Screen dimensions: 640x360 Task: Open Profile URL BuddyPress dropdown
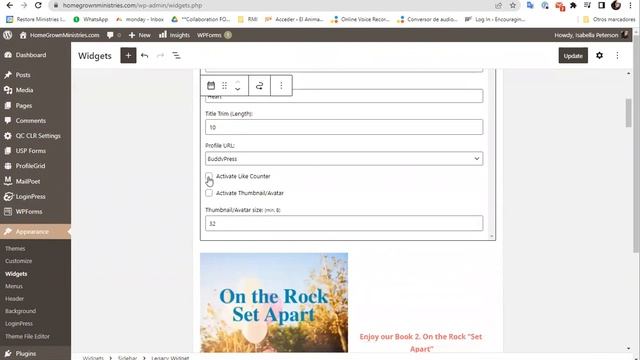pyautogui.click(x=344, y=159)
